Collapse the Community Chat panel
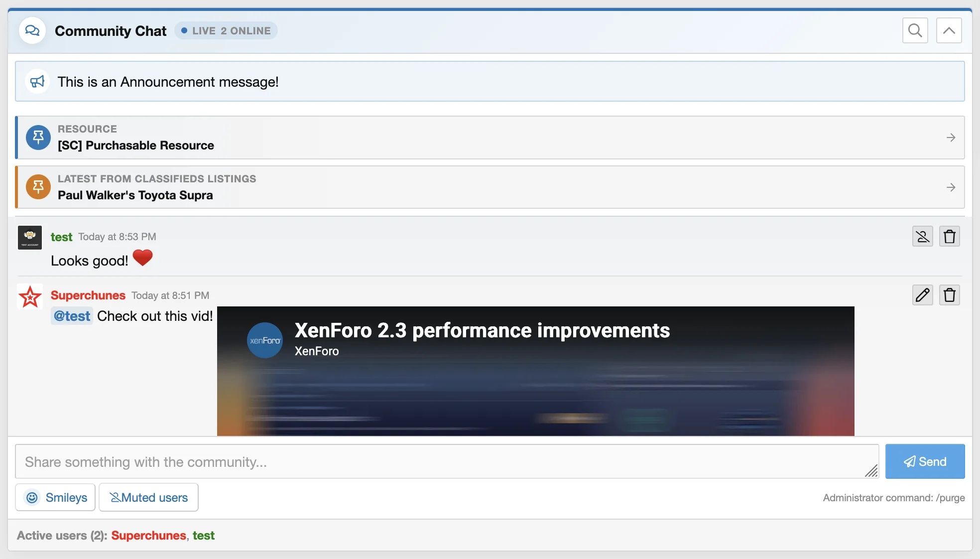980x559 pixels. pos(949,30)
